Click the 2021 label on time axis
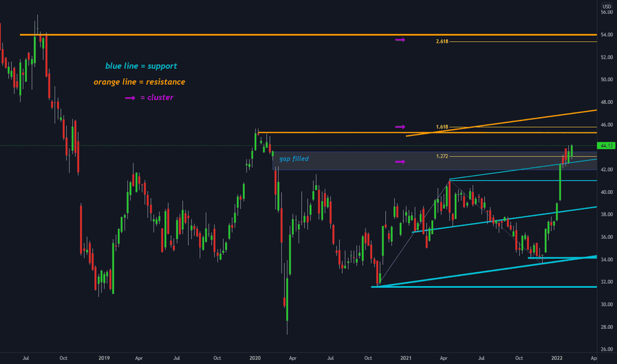Viewport: 617px width, 364px height. coord(406,358)
